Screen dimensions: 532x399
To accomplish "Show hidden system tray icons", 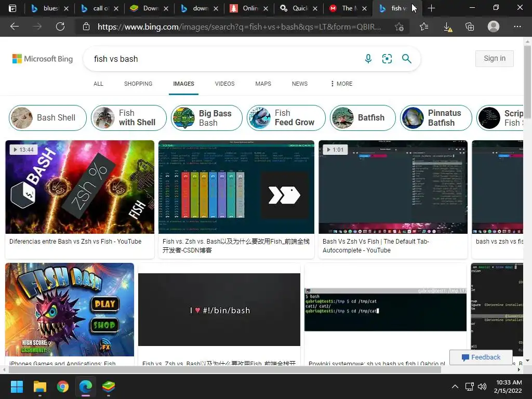I will point(455,387).
